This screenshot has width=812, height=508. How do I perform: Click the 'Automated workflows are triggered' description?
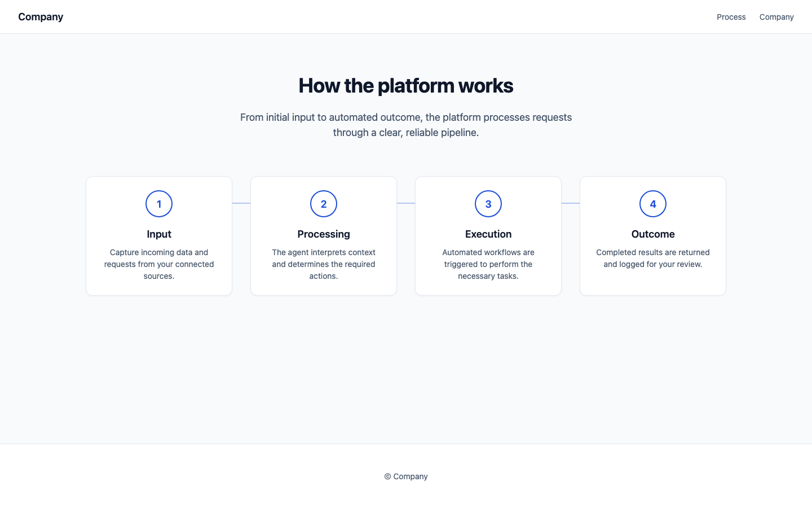488,264
